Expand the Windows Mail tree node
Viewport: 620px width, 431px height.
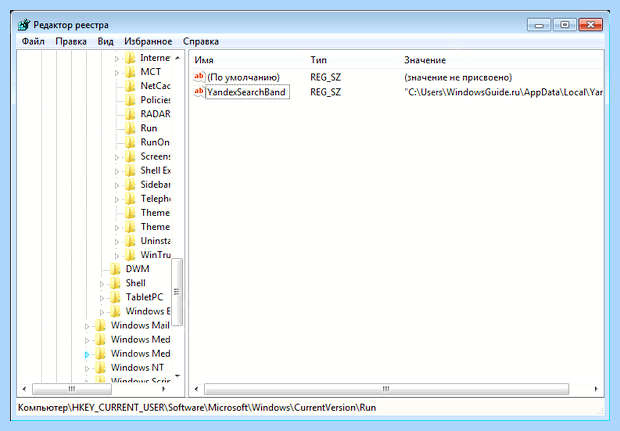87,327
